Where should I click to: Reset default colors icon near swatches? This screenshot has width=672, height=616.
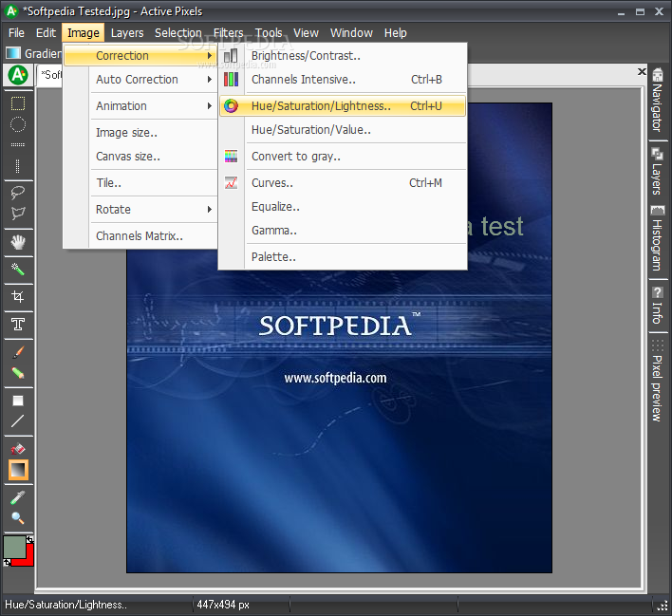click(x=7, y=563)
